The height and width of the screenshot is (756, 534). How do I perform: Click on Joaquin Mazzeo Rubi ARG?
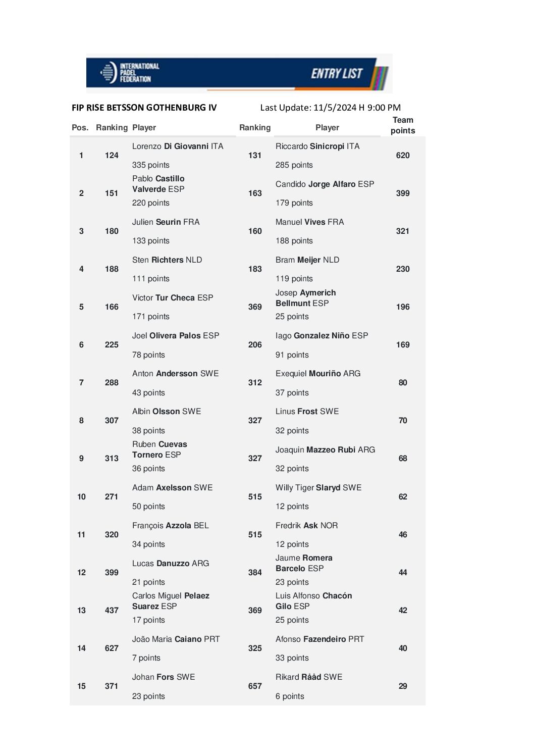[x=325, y=450]
